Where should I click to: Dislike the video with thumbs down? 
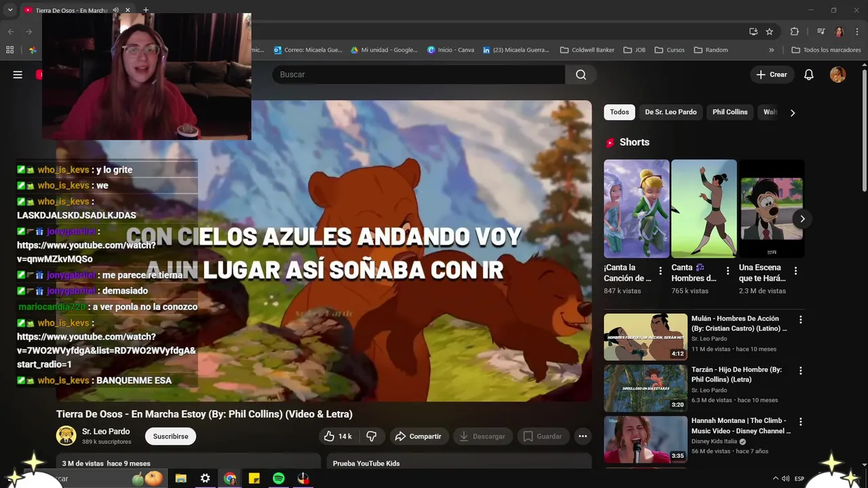[372, 436]
